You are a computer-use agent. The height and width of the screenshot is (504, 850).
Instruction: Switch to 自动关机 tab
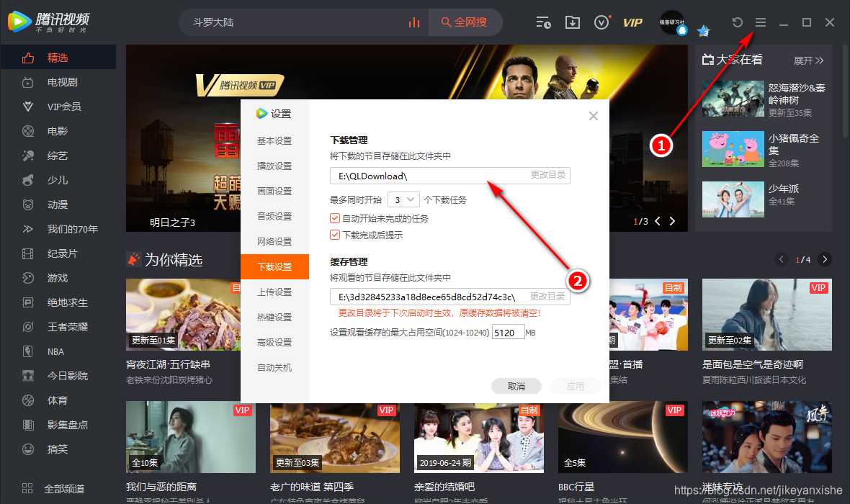pos(274,367)
